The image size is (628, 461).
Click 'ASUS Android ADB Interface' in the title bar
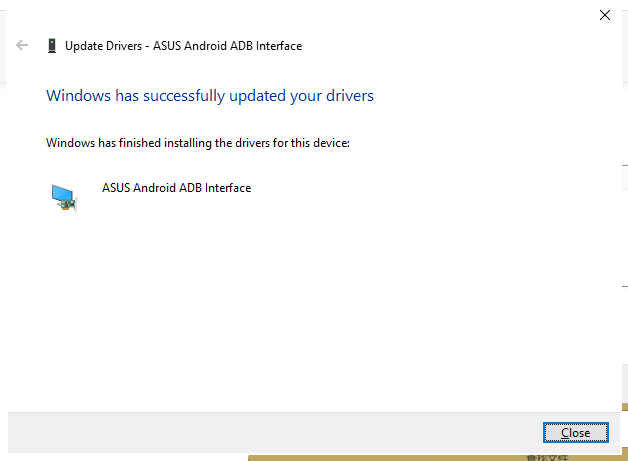pyautogui.click(x=229, y=45)
